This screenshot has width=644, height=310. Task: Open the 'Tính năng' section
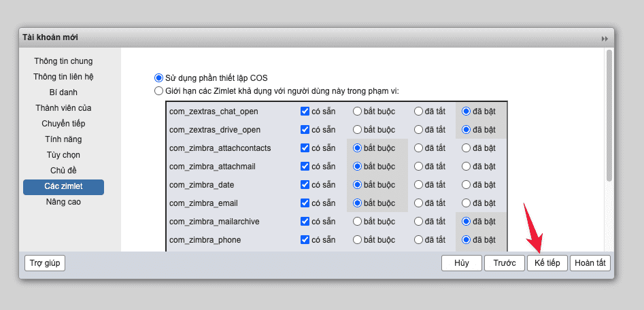[63, 139]
